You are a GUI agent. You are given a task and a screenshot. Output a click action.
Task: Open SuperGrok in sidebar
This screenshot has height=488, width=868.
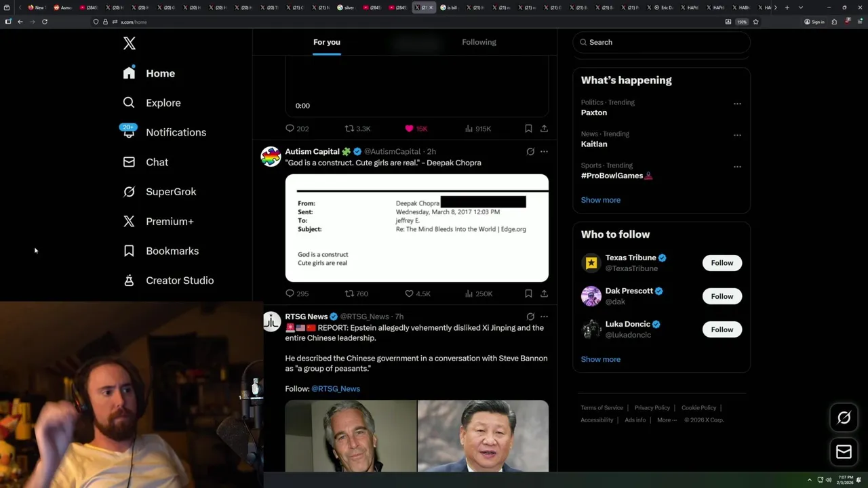pyautogui.click(x=159, y=192)
